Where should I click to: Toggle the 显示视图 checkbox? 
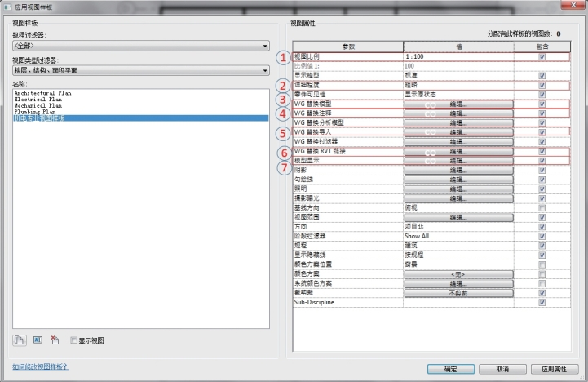click(73, 340)
